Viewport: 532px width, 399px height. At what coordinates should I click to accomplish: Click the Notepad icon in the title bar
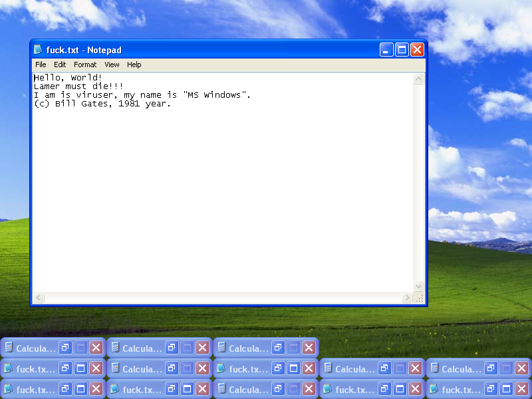pos(38,50)
